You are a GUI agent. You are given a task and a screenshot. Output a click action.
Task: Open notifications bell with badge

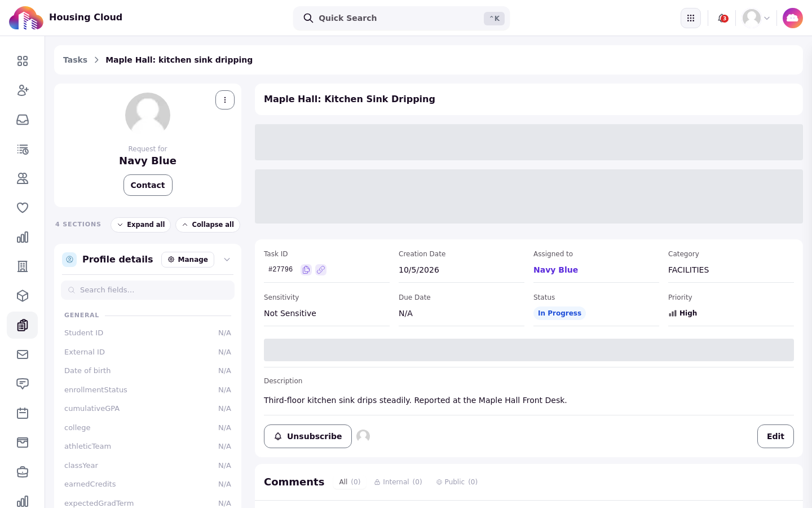click(x=722, y=18)
